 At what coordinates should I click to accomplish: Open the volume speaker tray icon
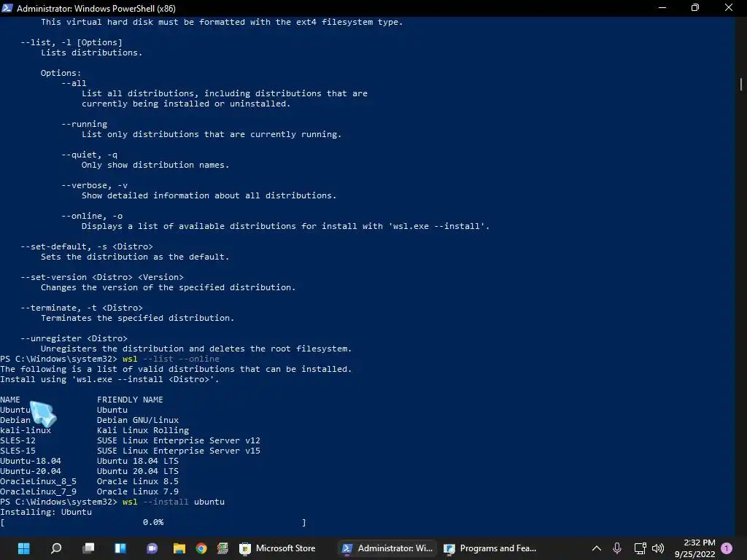click(658, 548)
